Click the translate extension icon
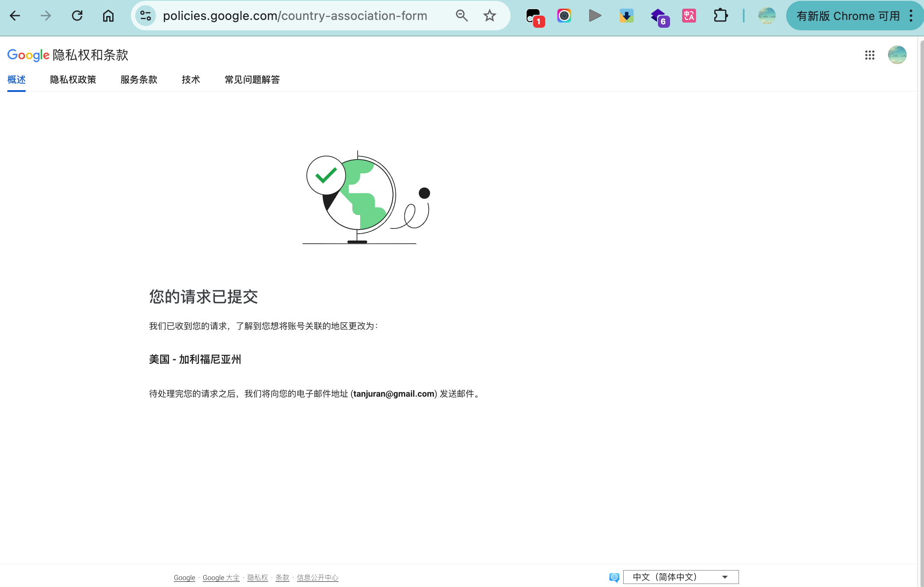The width and height of the screenshot is (924, 587). 689,16
